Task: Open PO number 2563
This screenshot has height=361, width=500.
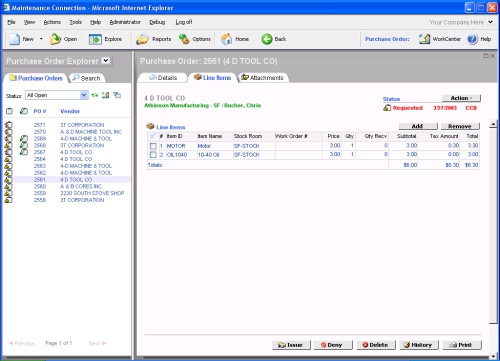Action: point(40,166)
